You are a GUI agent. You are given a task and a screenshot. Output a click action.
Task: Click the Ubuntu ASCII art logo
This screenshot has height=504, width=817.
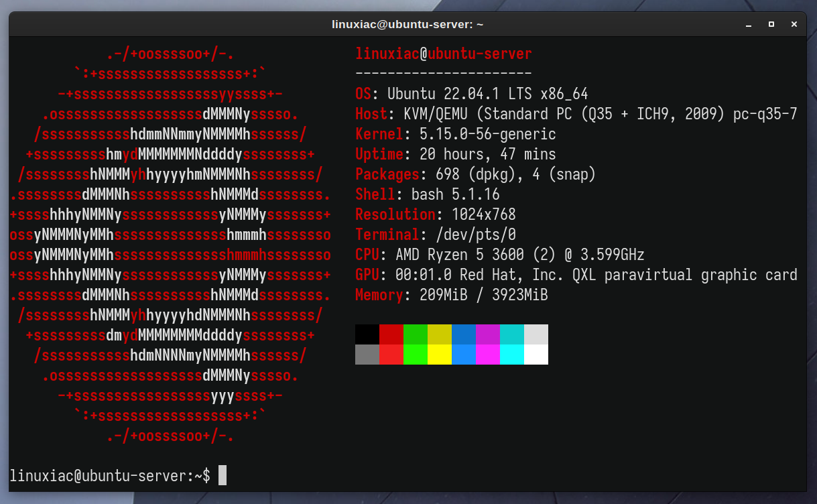click(x=171, y=245)
